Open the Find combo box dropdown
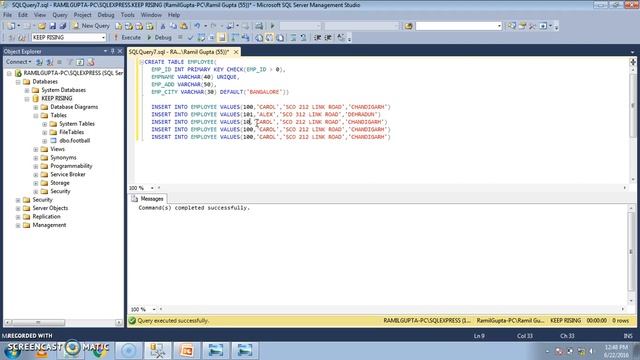The width and height of the screenshot is (640, 360). click(499, 26)
